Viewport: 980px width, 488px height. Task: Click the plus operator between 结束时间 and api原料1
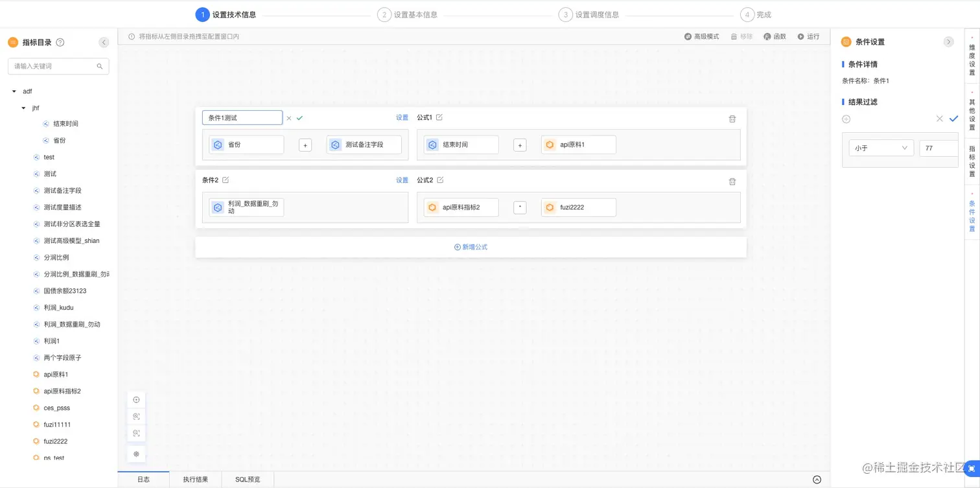click(520, 145)
